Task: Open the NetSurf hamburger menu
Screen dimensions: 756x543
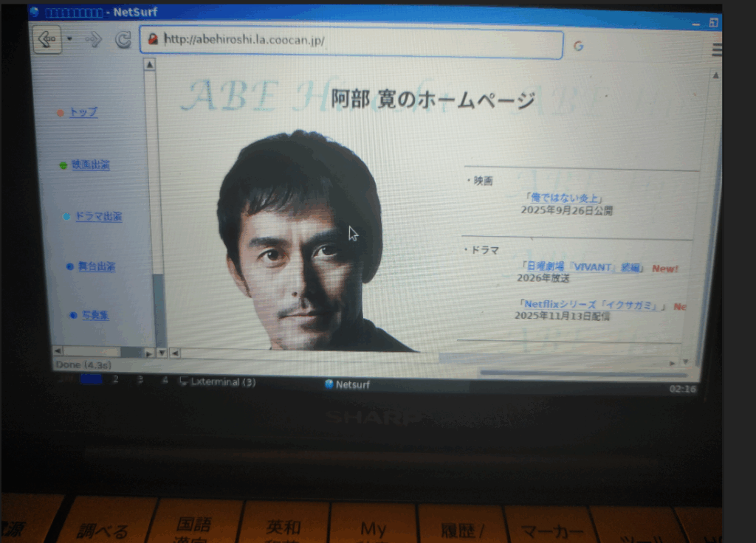Action: click(716, 49)
